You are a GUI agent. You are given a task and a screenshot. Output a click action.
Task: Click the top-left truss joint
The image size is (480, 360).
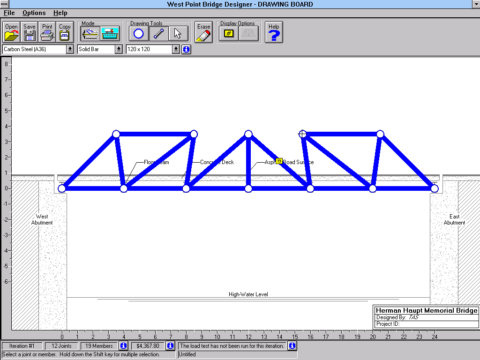click(116, 134)
